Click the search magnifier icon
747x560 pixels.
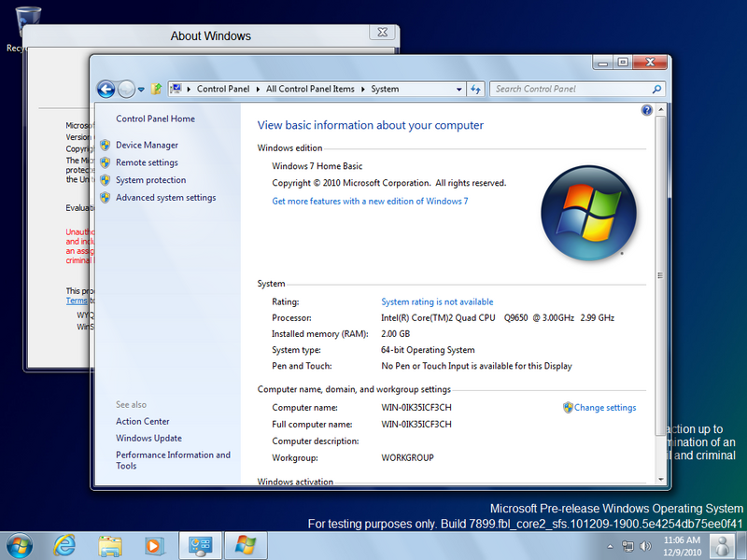pyautogui.click(x=656, y=90)
